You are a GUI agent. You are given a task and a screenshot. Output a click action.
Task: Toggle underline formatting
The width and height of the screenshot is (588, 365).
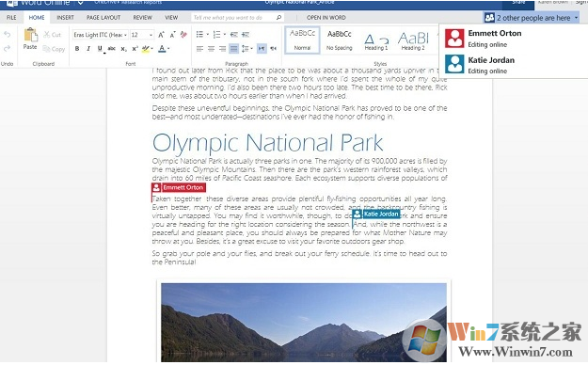click(100, 48)
